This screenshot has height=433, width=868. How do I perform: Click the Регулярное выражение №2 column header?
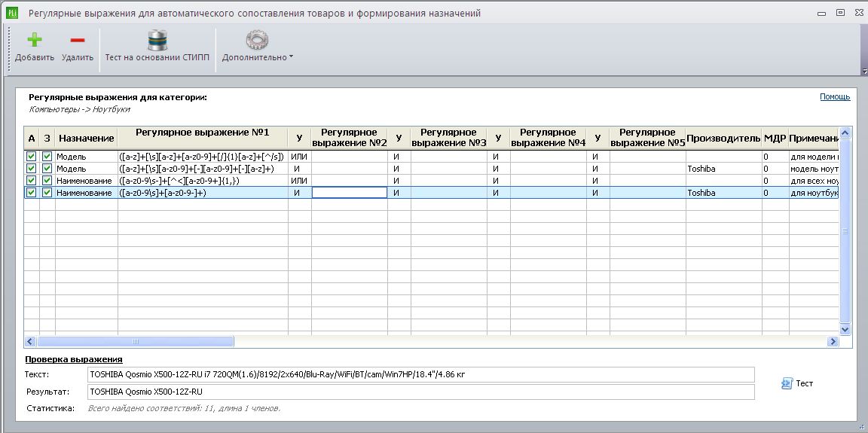tap(350, 139)
